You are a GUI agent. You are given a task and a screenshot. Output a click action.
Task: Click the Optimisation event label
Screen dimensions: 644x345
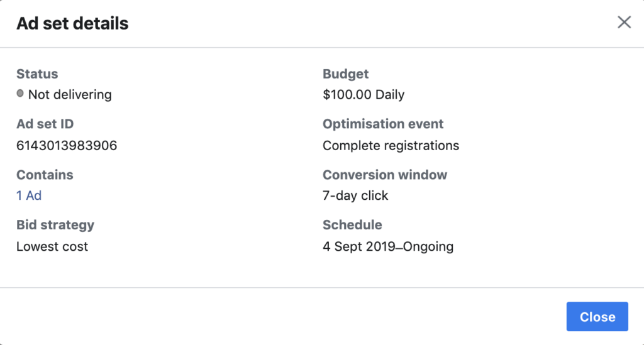383,124
